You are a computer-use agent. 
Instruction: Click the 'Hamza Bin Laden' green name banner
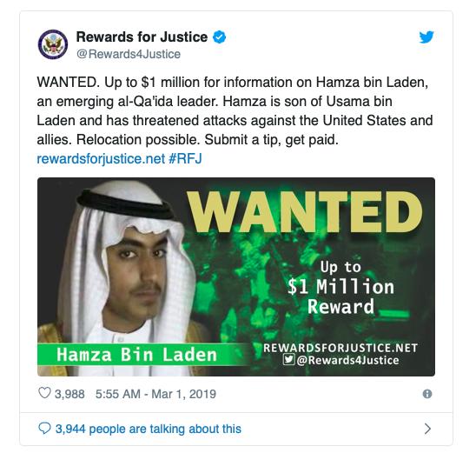point(136,354)
